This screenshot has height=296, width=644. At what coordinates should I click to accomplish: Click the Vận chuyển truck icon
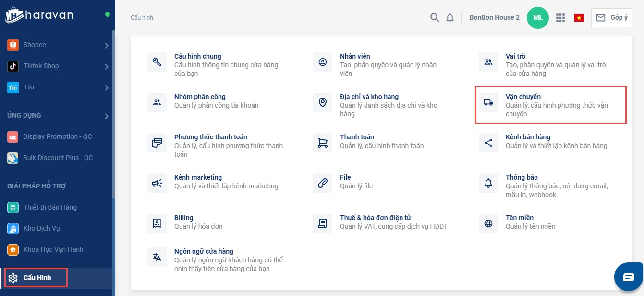click(488, 102)
